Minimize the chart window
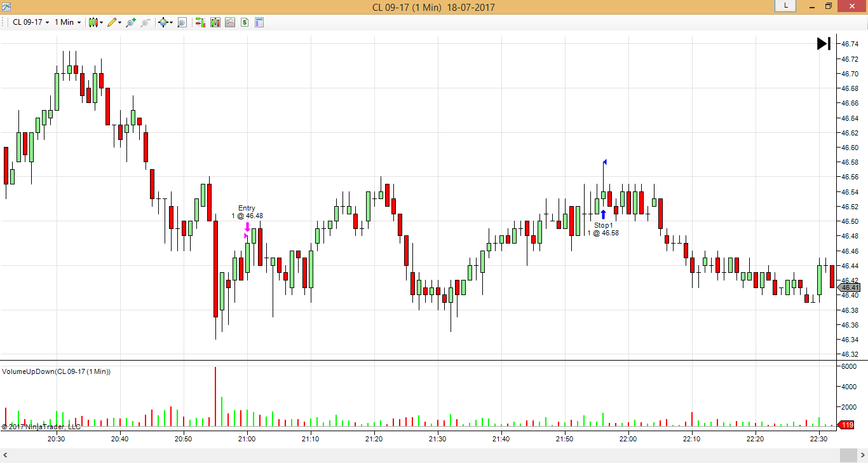Viewport: 868px width, 463px height. 811,6
